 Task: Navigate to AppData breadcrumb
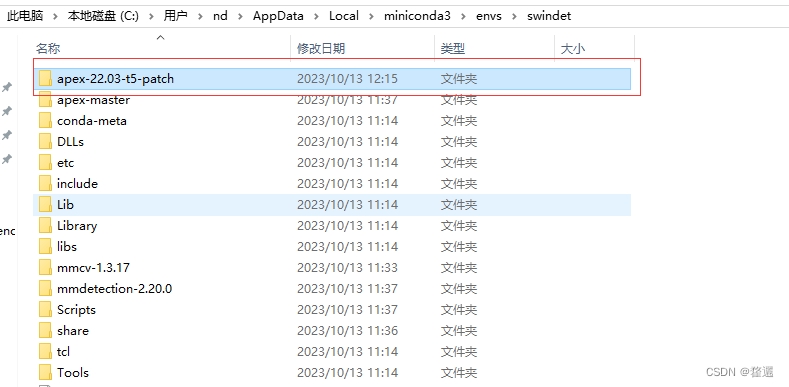click(278, 16)
